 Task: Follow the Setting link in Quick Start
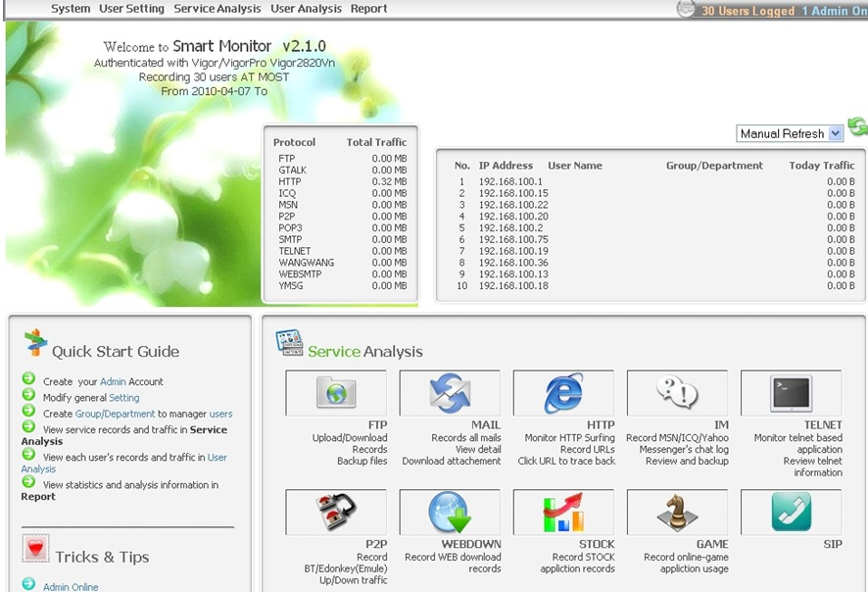pyautogui.click(x=124, y=398)
